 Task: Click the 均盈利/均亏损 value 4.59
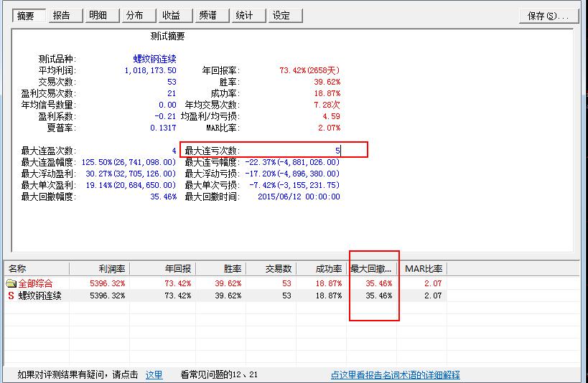pos(331,116)
